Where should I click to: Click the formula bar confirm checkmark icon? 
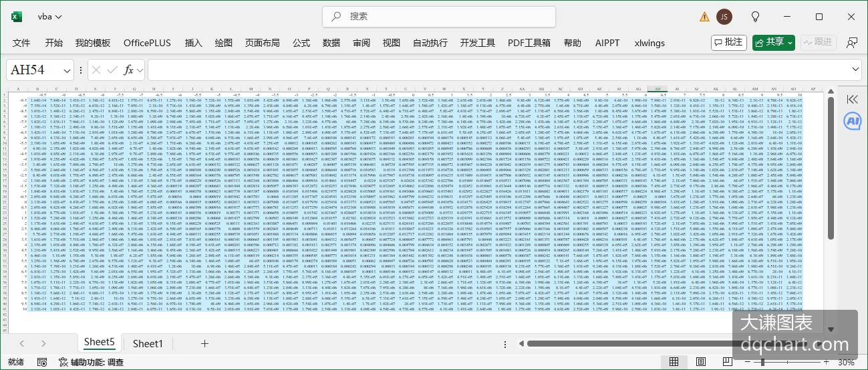[x=112, y=70]
